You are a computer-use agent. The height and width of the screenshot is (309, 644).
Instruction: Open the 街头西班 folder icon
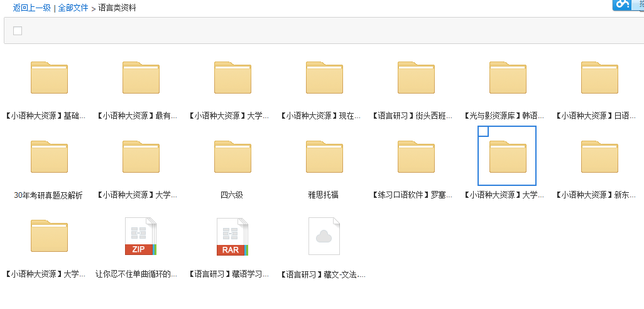(x=416, y=77)
